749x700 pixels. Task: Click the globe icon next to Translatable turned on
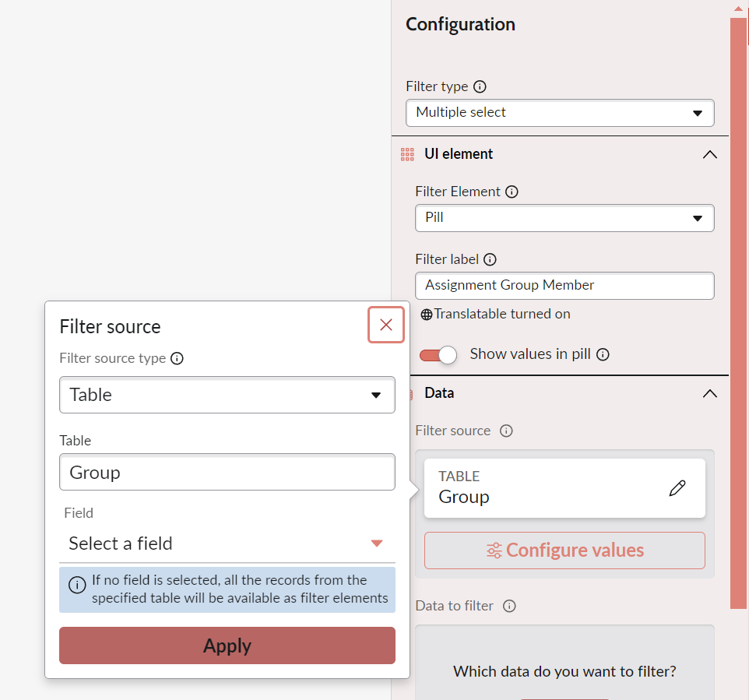[426, 315]
